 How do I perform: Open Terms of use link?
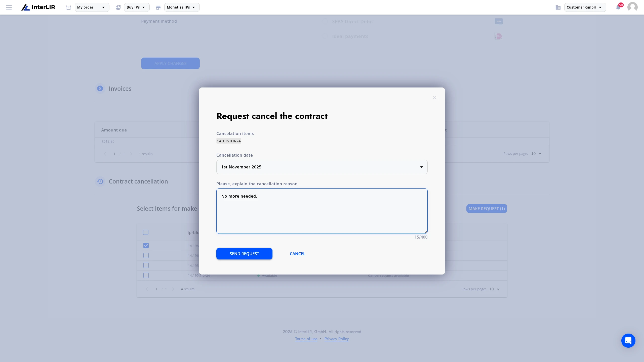coord(306,339)
